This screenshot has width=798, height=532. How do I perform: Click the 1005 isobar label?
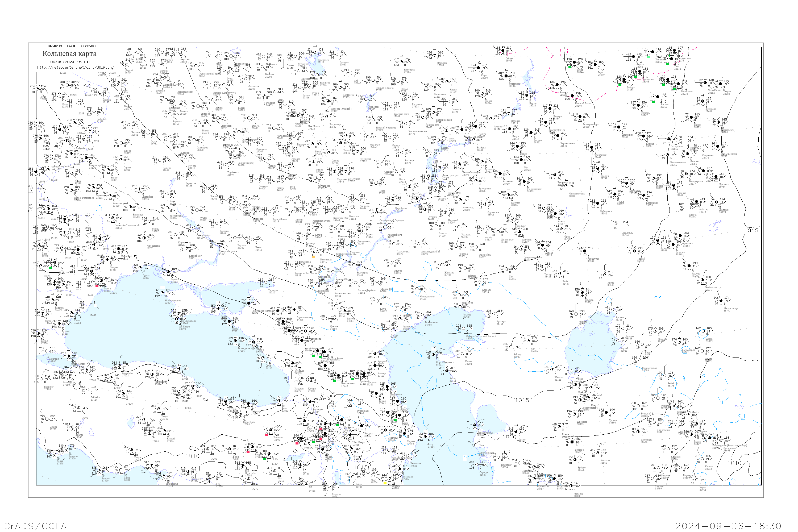[699, 438]
